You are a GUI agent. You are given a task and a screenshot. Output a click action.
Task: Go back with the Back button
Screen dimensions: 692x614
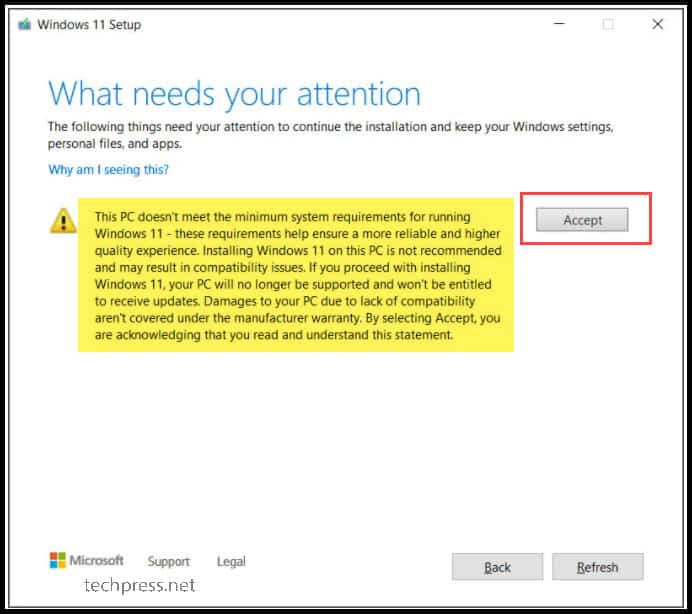(x=497, y=567)
